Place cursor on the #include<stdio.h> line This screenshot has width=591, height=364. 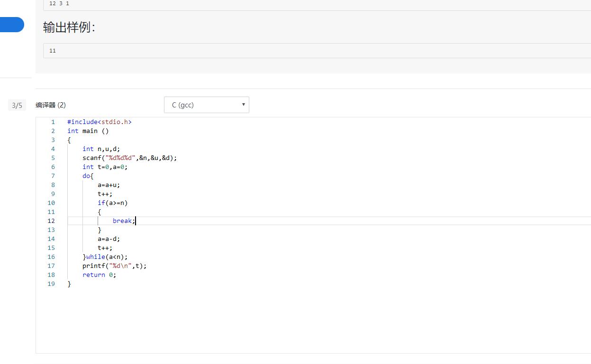point(100,122)
